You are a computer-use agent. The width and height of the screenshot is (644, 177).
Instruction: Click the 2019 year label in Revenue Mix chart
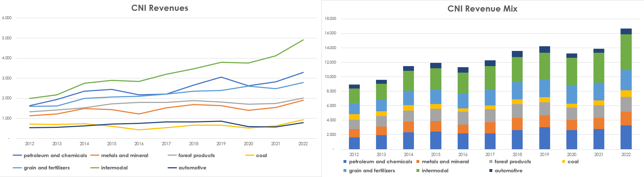[544, 154]
